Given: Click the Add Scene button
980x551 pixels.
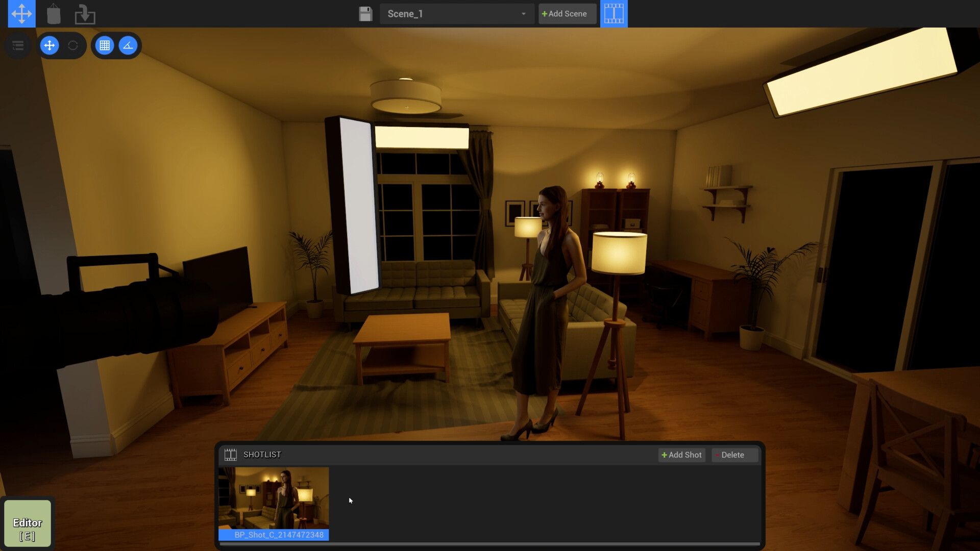Looking at the screenshot, I should pyautogui.click(x=567, y=14).
